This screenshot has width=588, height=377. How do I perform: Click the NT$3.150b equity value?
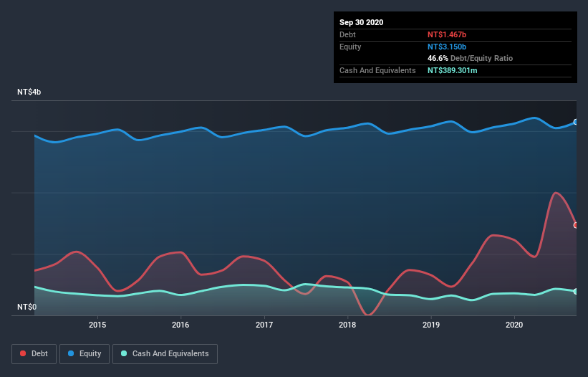[x=447, y=47]
